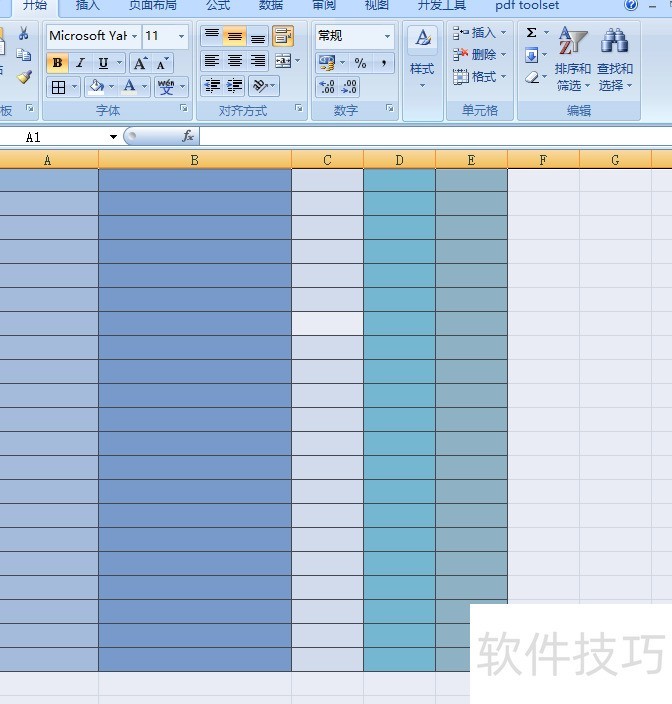Click 插入 insert cells button
The width and height of the screenshot is (672, 704).
click(479, 33)
